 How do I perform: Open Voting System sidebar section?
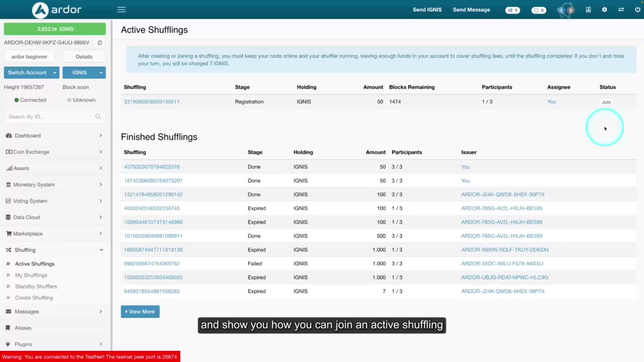[54, 201]
